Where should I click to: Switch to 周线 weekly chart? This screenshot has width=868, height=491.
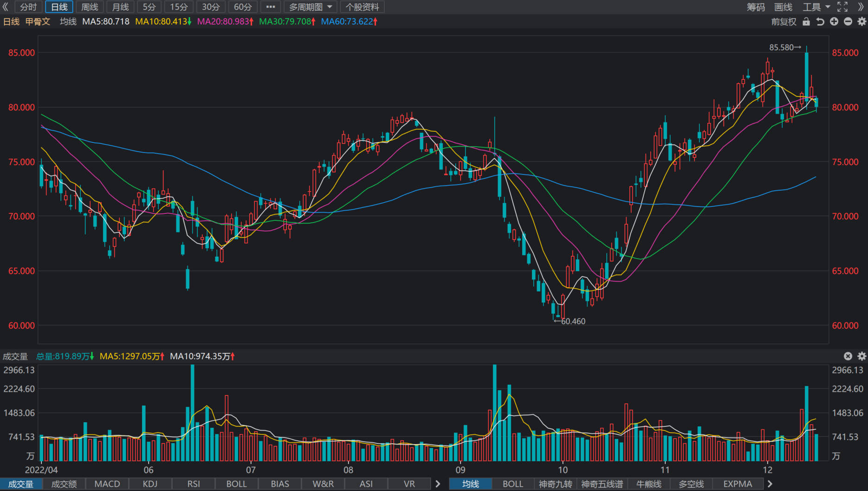pyautogui.click(x=90, y=7)
